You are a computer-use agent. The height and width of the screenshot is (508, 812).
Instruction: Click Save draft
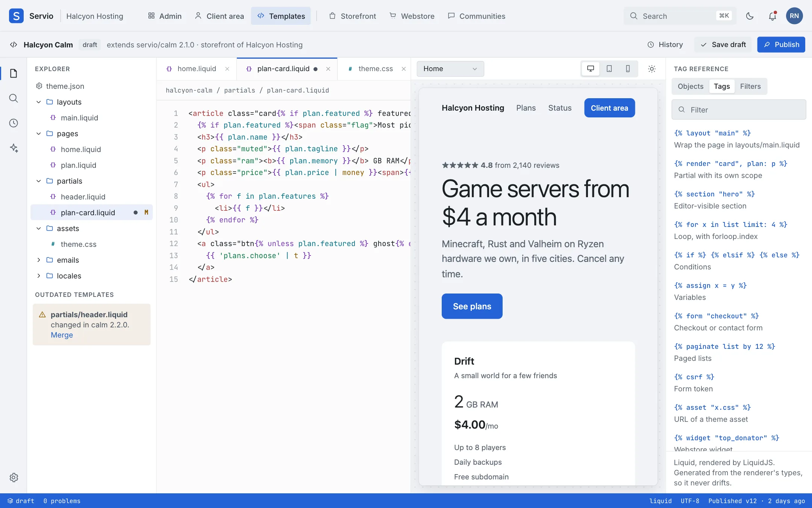pos(723,44)
